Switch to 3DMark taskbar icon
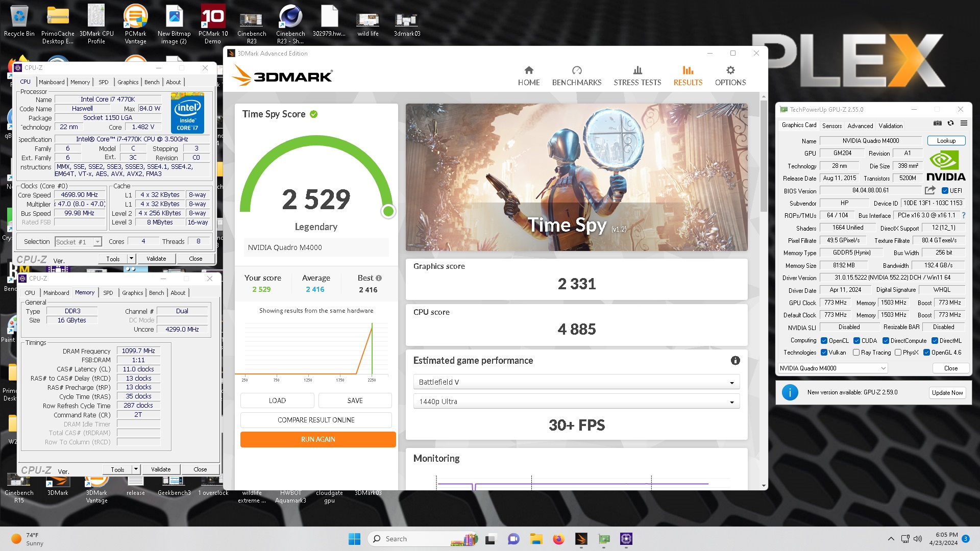Viewport: 980px width, 551px height. [x=581, y=539]
